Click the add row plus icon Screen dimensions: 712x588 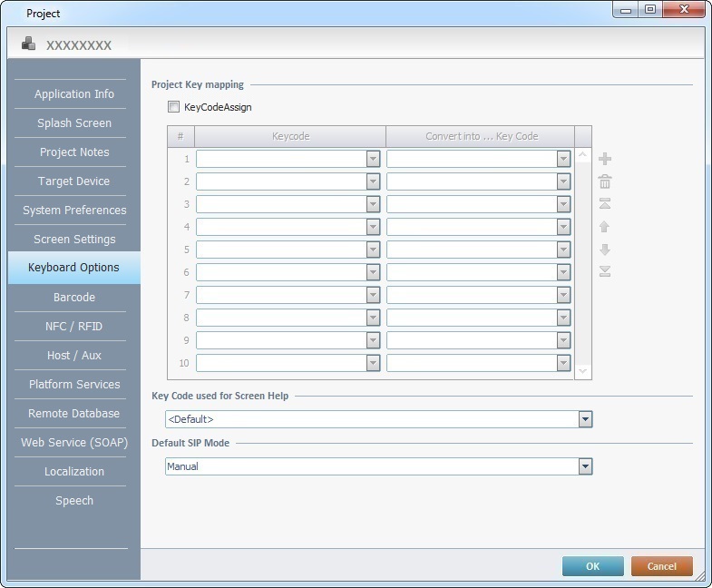pyautogui.click(x=605, y=159)
